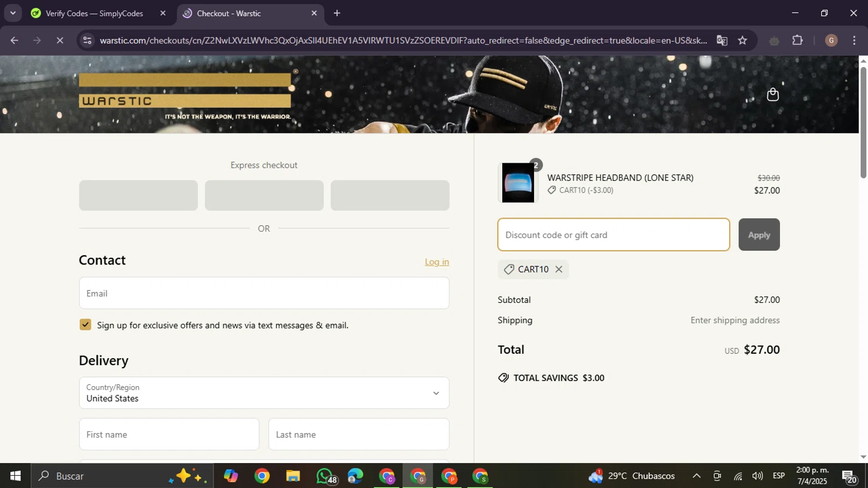Open the Google Translate page icon

pos(722,41)
